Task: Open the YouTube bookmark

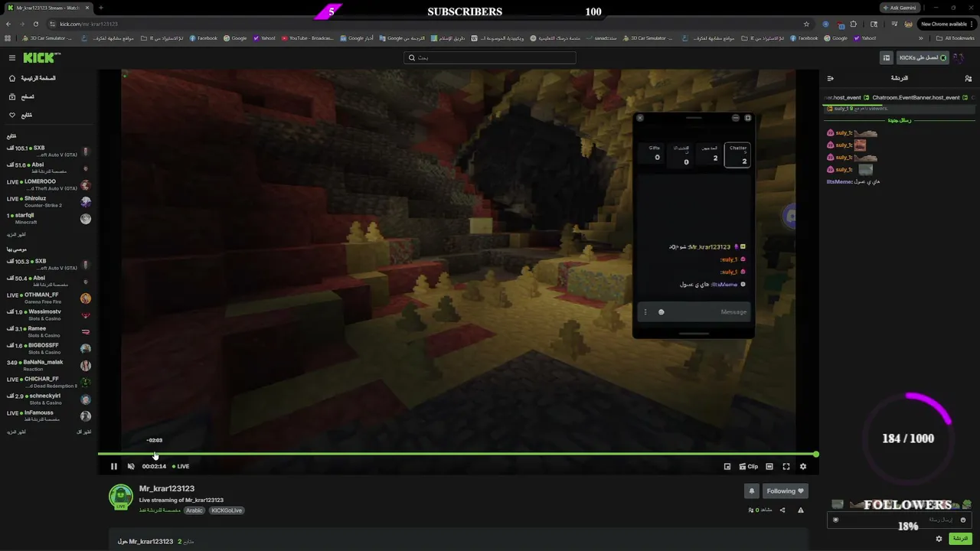Action: tap(306, 37)
